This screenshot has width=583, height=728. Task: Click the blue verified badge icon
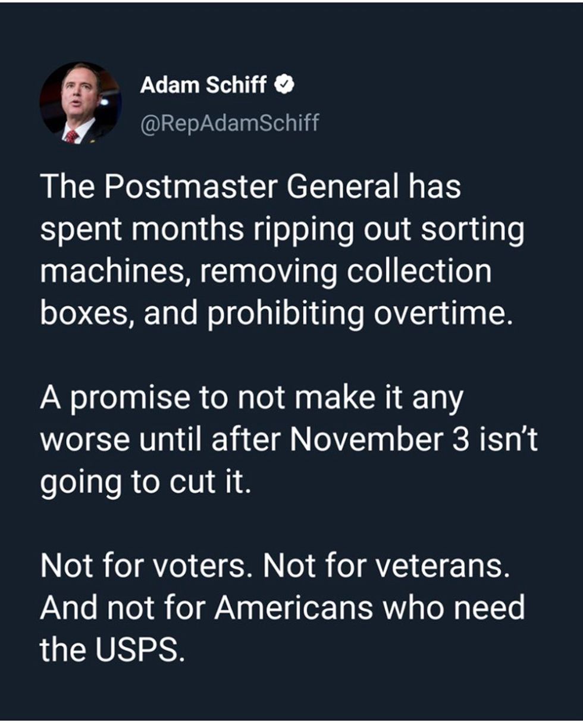285,86
